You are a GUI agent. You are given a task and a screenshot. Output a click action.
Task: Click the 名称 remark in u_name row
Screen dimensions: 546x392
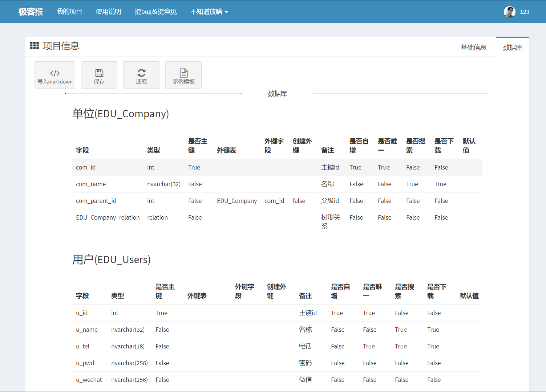pos(305,330)
